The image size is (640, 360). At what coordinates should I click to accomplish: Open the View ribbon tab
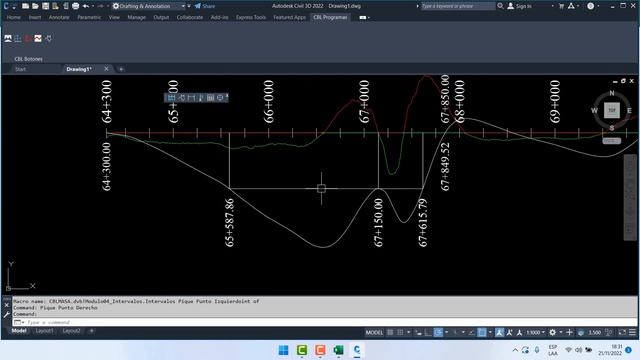114,18
